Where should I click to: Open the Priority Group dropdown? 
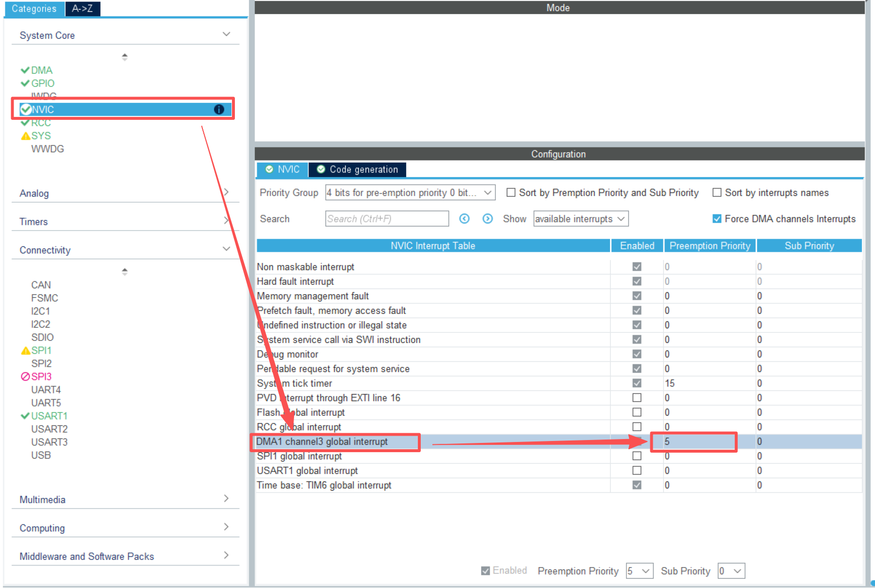[410, 193]
